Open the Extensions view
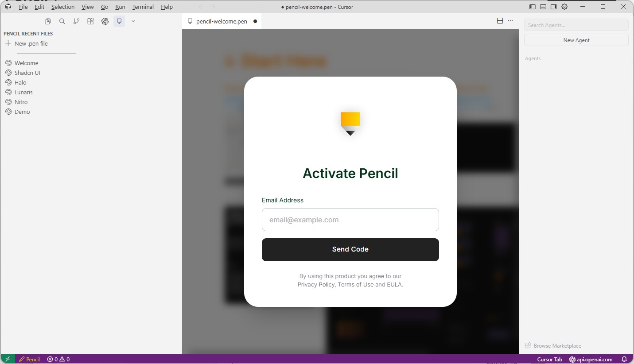 [90, 21]
